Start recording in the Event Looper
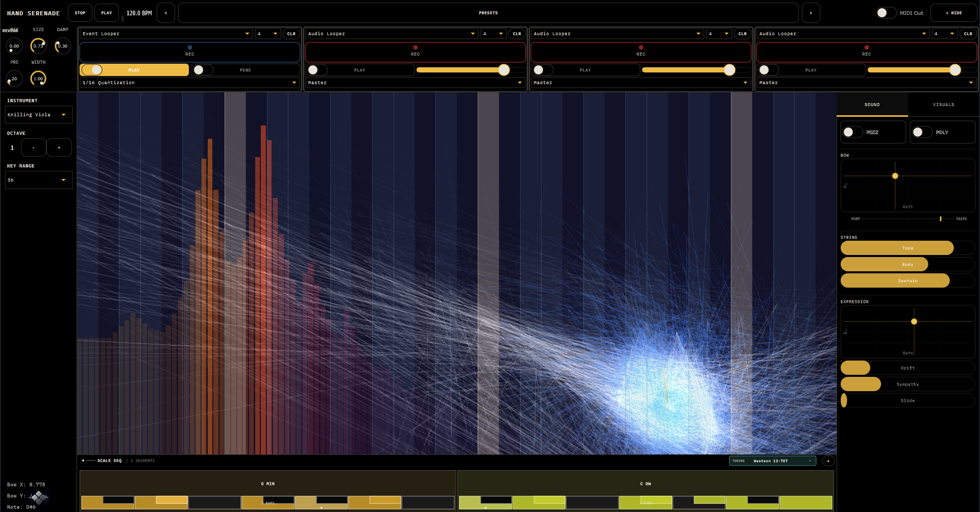 click(190, 52)
